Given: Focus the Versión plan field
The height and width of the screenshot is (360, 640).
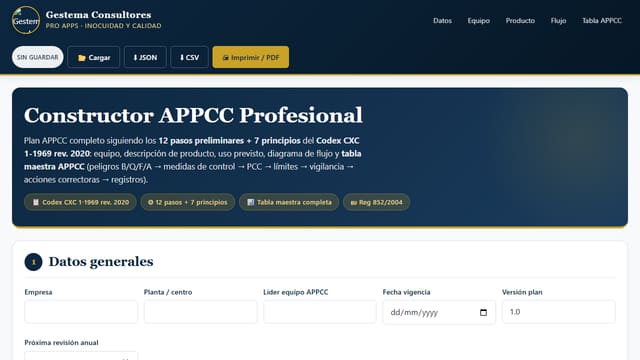Looking at the screenshot, I should click(x=558, y=312).
